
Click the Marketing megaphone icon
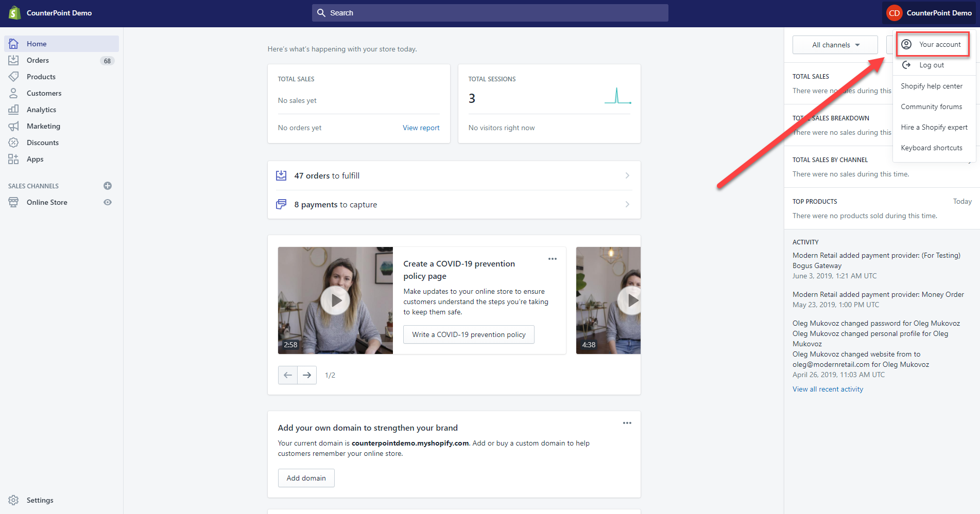tap(13, 126)
